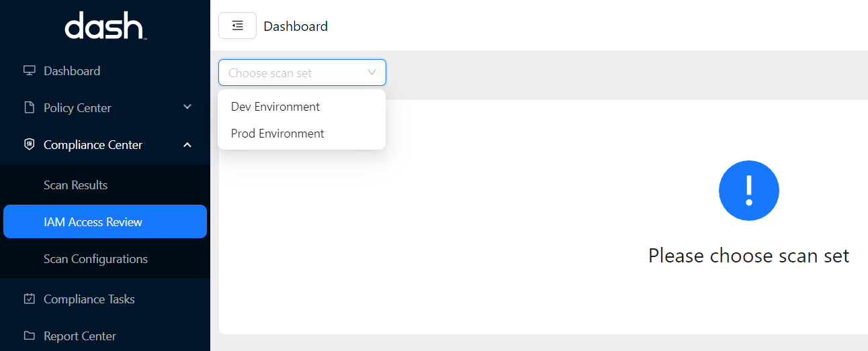Collapse the Compliance Center chevron

(x=187, y=144)
